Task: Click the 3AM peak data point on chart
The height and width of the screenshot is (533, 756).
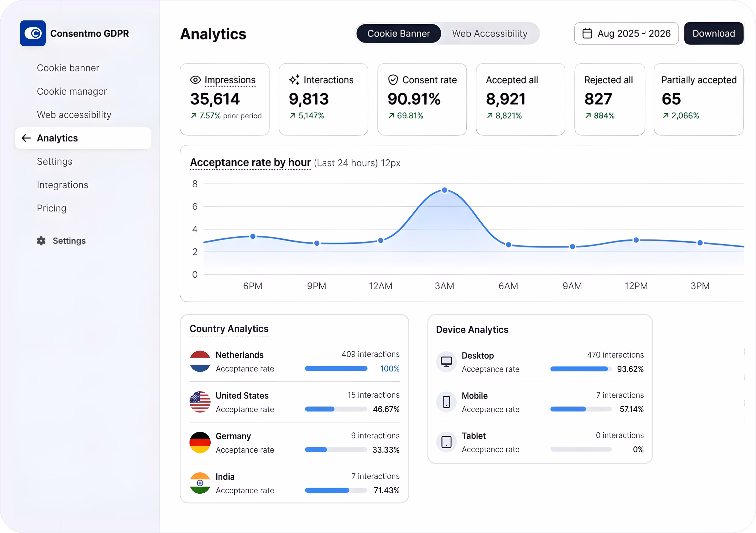Action: 445,190
